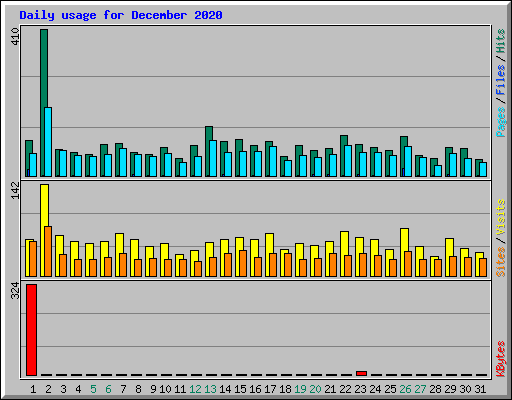This screenshot has height=400, width=512.
Task: Click the orange Sites bar for day 2
Action: (48, 251)
